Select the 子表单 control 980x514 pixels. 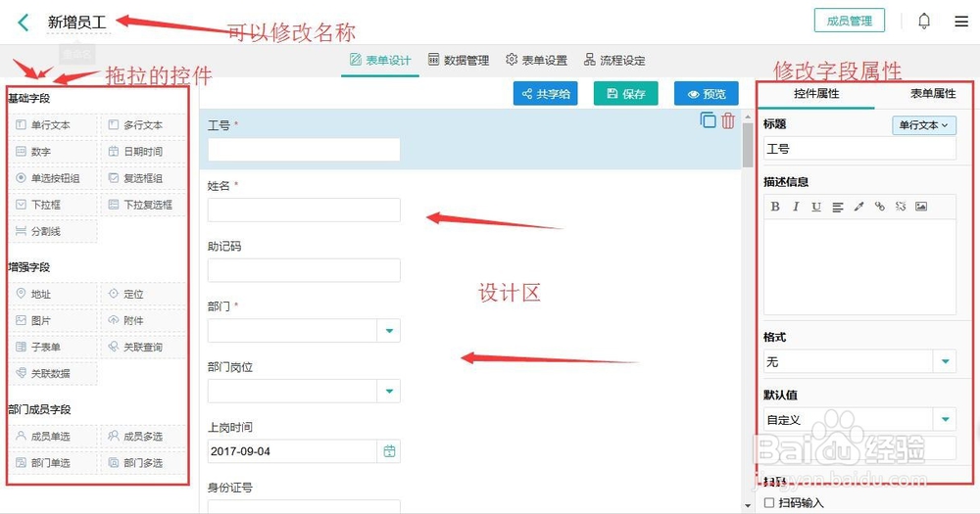coord(53,347)
